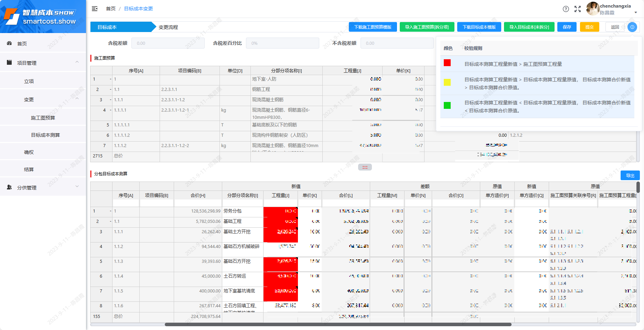Switch to the 变更流程 tab
This screenshot has width=644, height=330.
click(x=168, y=27)
